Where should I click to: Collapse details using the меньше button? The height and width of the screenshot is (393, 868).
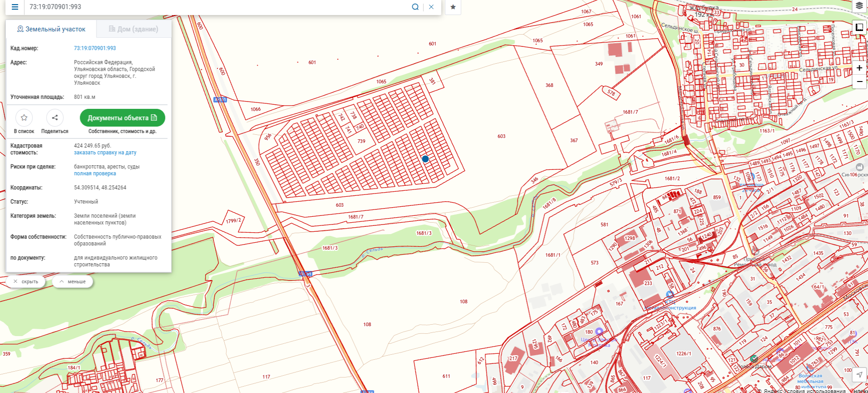pyautogui.click(x=72, y=281)
